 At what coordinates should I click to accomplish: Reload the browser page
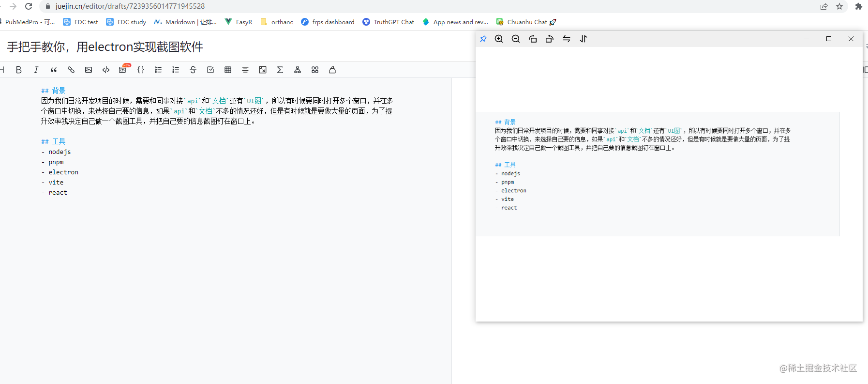click(x=29, y=6)
